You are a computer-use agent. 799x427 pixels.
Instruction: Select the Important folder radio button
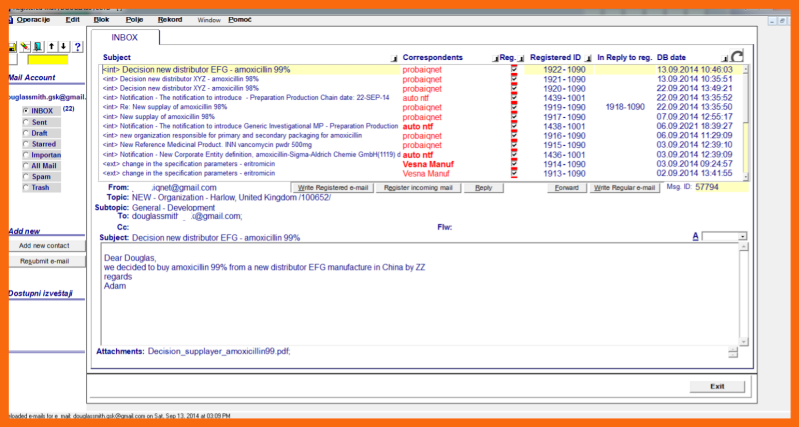tap(25, 155)
